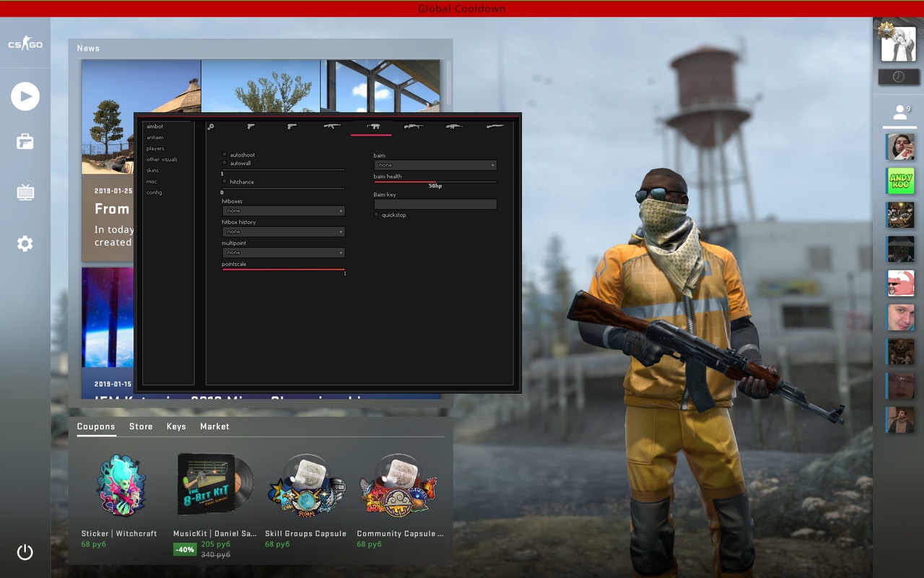Click the 205 руб discounted price

(x=216, y=544)
